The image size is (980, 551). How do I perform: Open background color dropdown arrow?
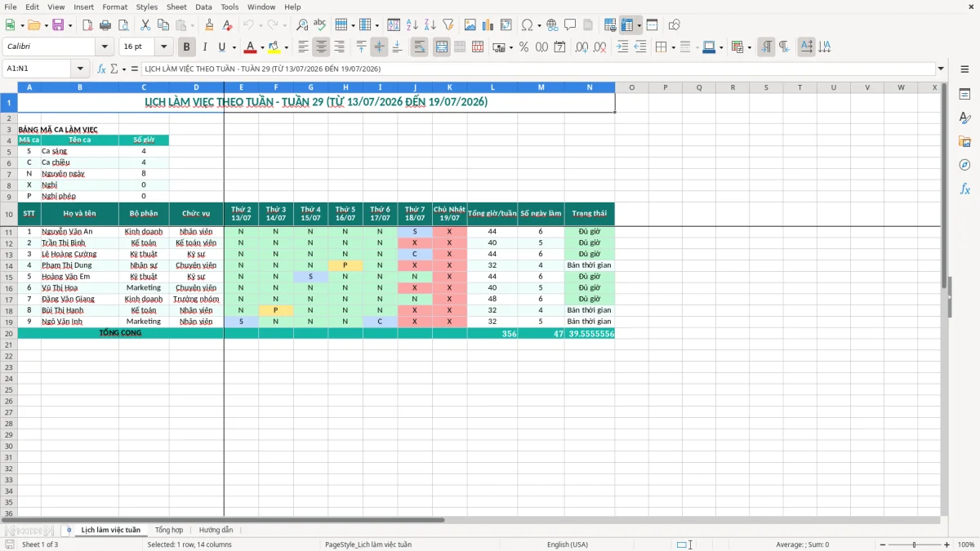[286, 47]
